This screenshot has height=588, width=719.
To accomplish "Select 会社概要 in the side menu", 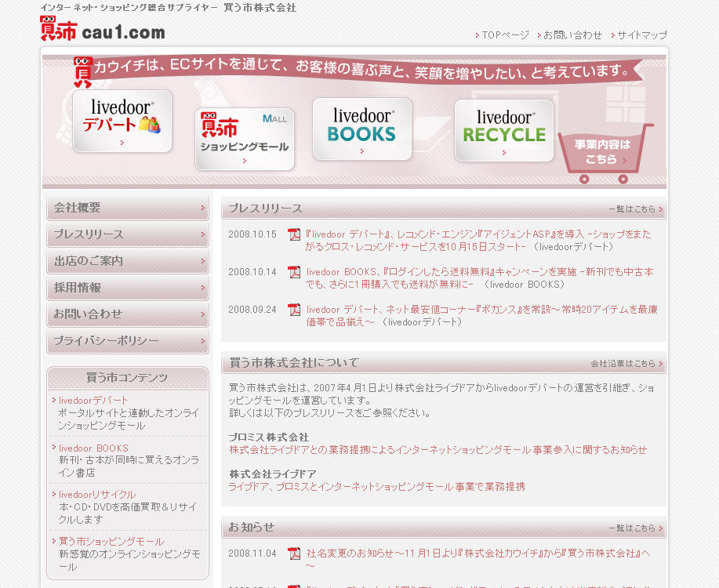I will coord(128,208).
